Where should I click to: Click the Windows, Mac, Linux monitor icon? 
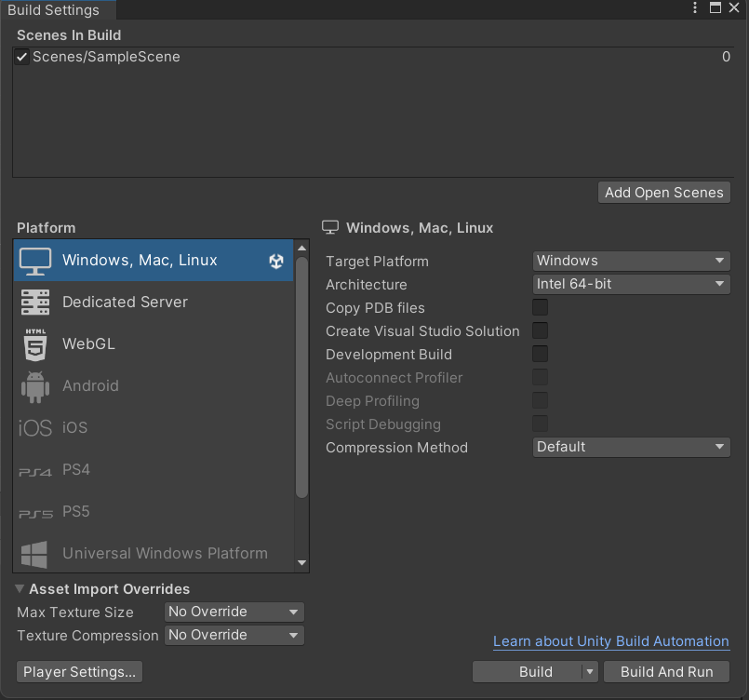pyautogui.click(x=33, y=262)
